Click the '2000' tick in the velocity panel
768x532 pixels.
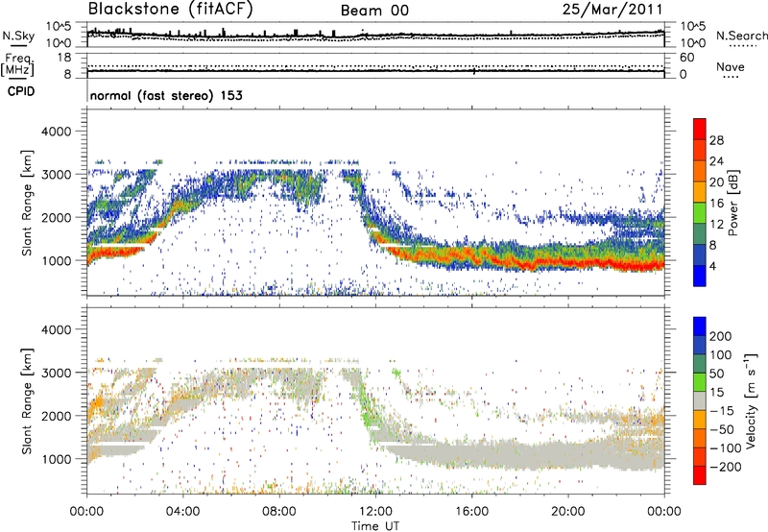click(x=56, y=416)
